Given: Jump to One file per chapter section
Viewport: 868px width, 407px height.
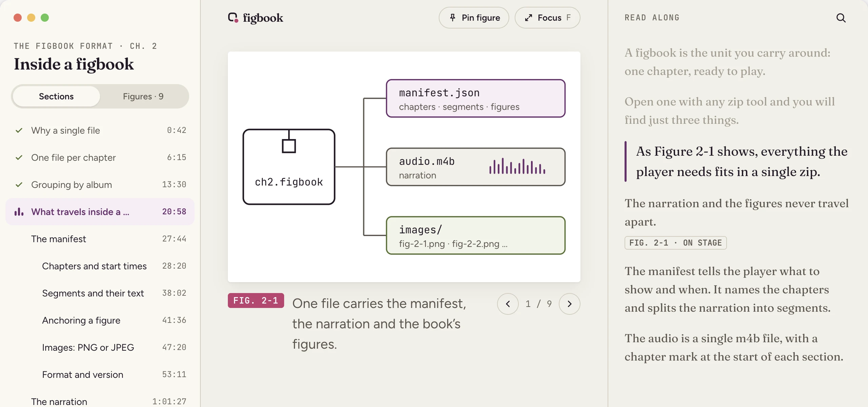Looking at the screenshot, I should [100, 157].
